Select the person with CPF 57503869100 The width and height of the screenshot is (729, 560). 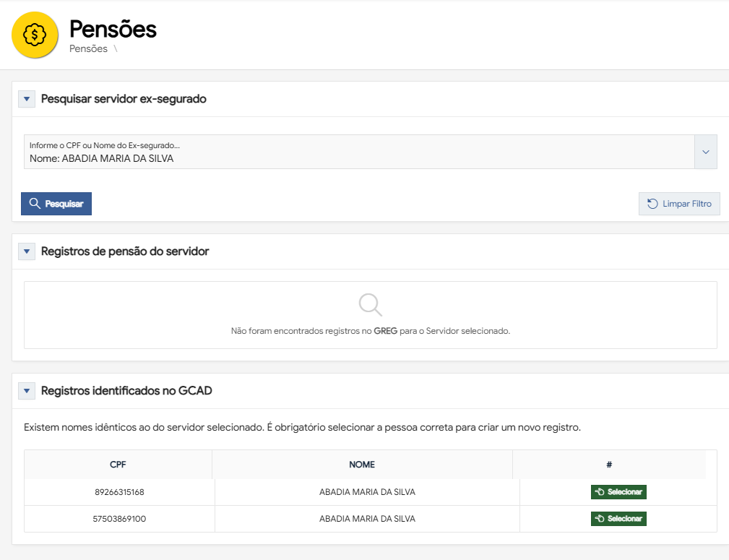click(618, 519)
